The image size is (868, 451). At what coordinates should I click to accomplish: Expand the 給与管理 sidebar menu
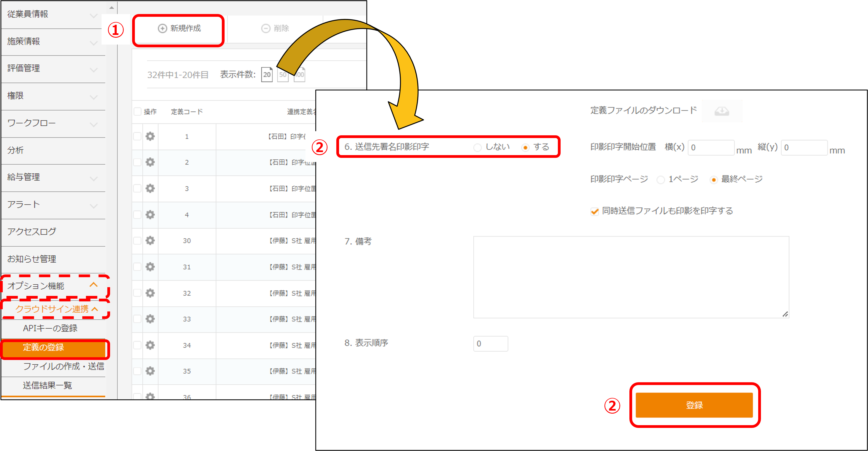[53, 177]
